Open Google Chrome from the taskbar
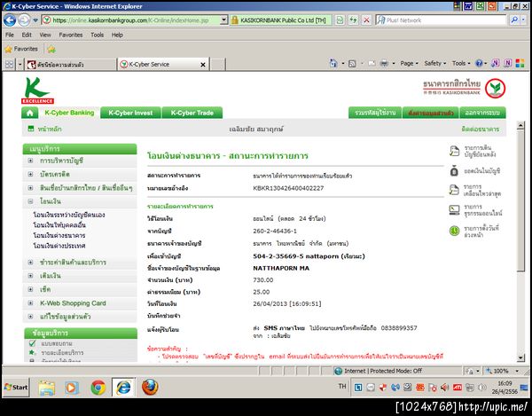This screenshot has height=416, width=532. 98,387
